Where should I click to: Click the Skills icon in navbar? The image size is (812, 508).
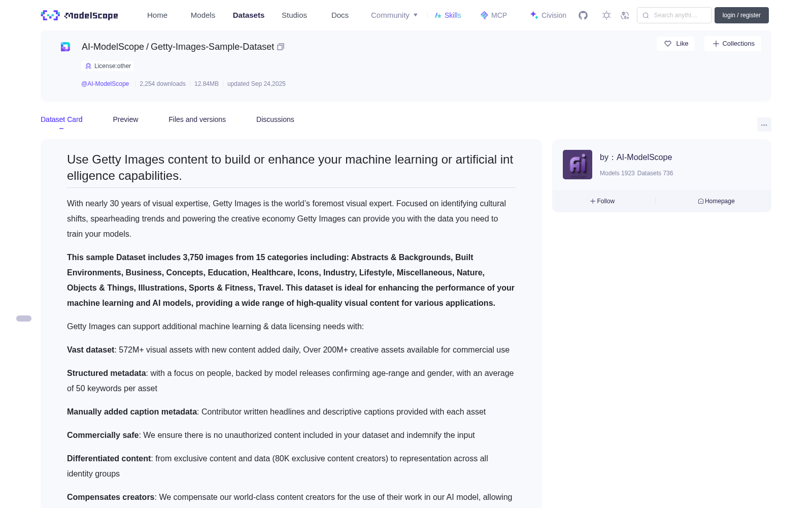438,15
